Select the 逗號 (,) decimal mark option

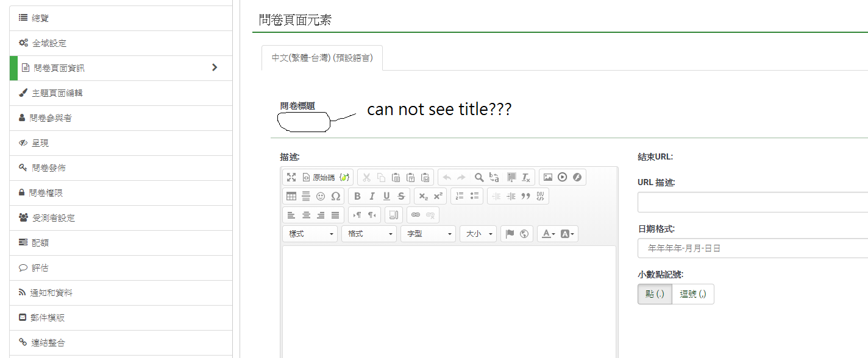click(692, 294)
